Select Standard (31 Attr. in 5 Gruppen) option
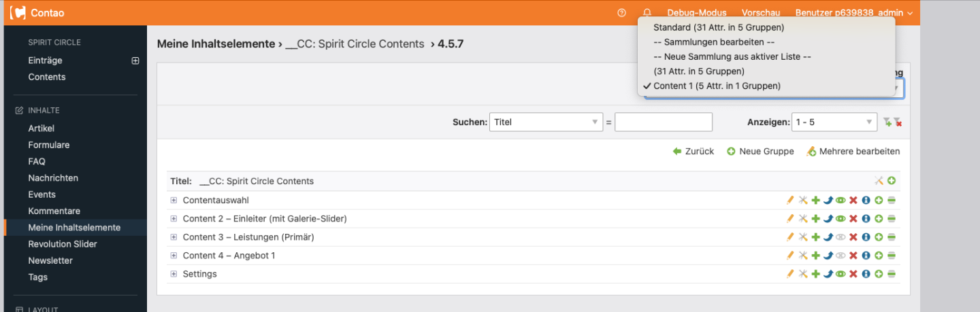Image resolution: width=980 pixels, height=312 pixels. (719, 28)
